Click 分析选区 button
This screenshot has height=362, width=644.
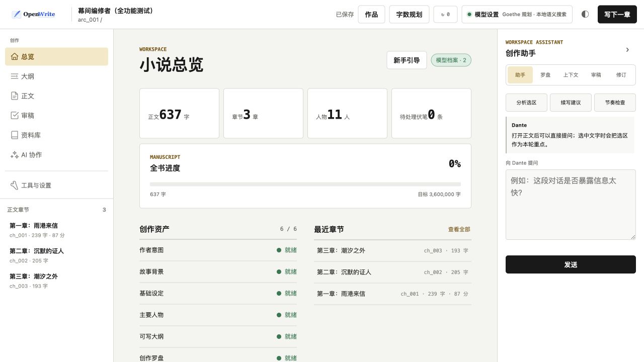(x=526, y=102)
